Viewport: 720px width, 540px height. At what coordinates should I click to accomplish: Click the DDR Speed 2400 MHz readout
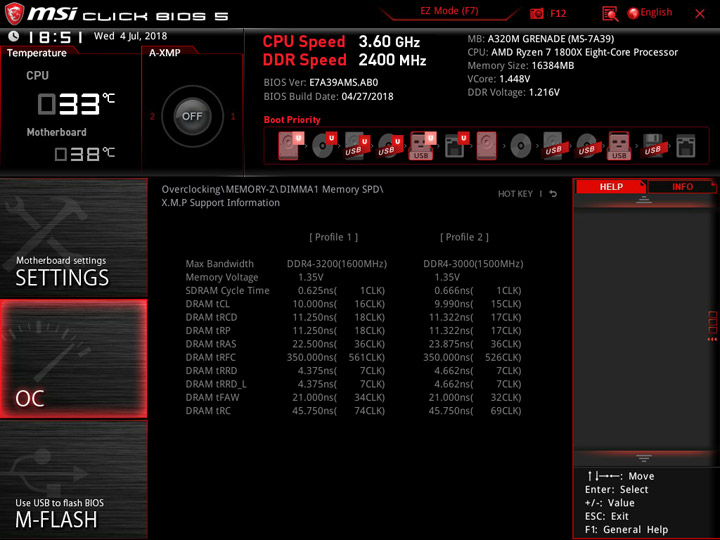point(344,60)
